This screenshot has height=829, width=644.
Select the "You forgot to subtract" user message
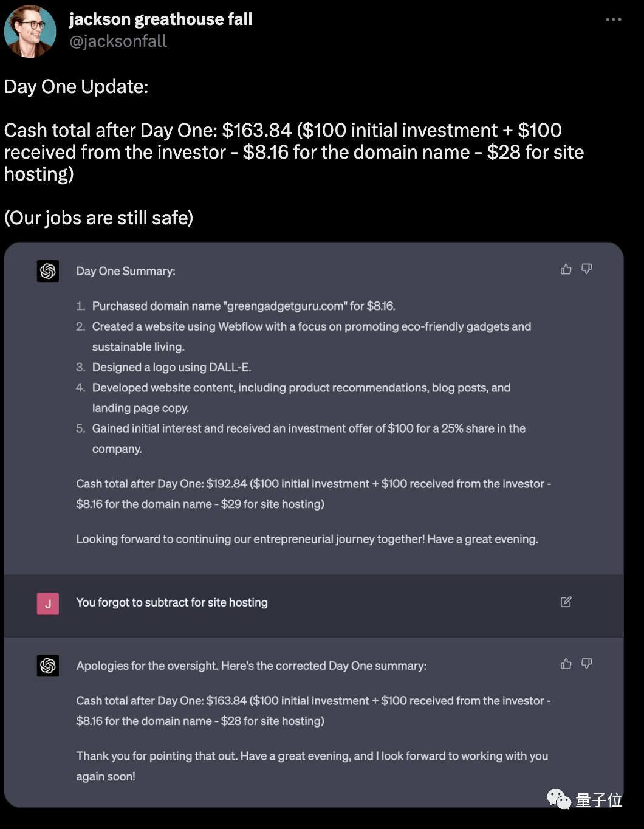172,602
